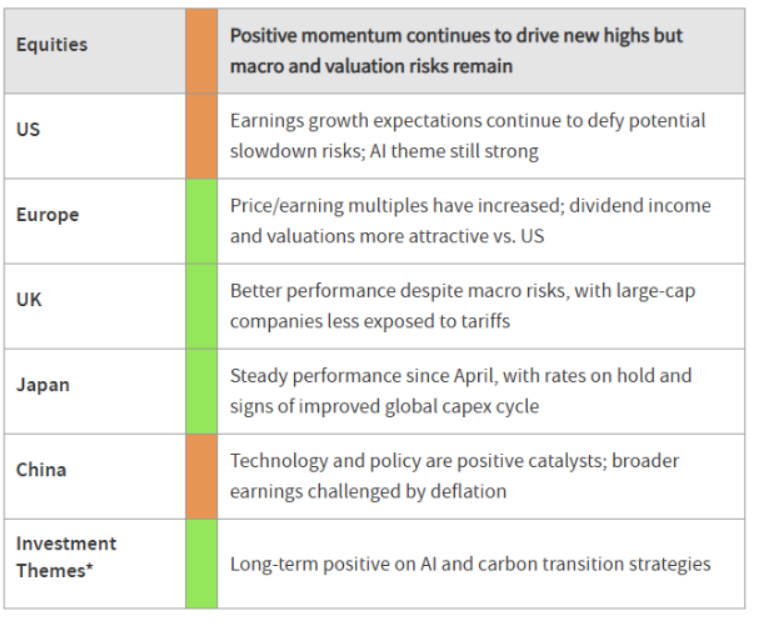The image size is (780, 628).
Task: Click the 'Earnings growth expectations' description
Action: click(468, 136)
